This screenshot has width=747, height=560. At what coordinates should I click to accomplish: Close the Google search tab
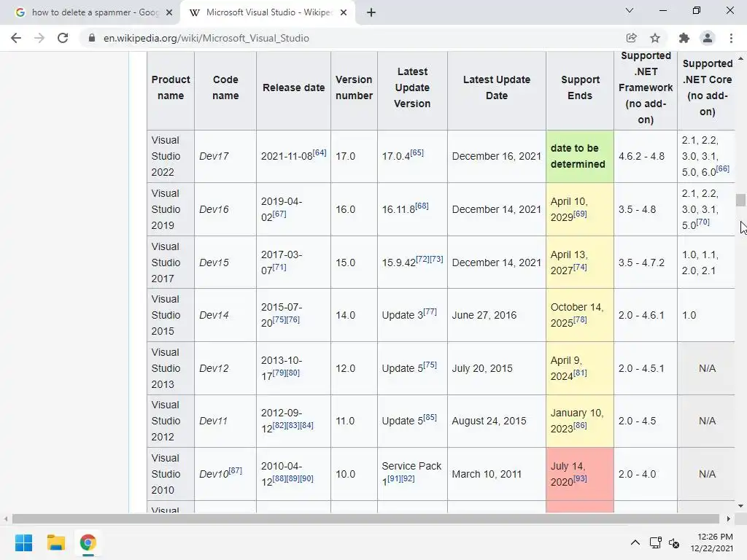pos(169,12)
